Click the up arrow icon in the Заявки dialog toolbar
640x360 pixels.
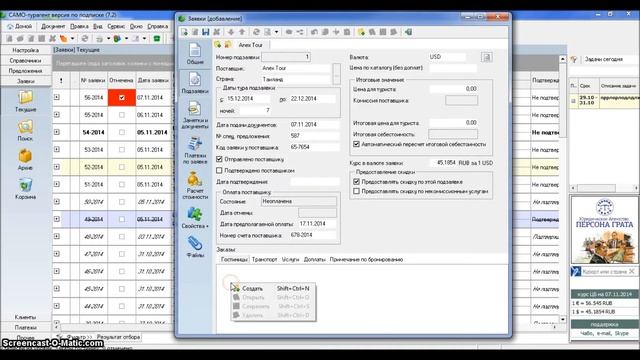242,32
